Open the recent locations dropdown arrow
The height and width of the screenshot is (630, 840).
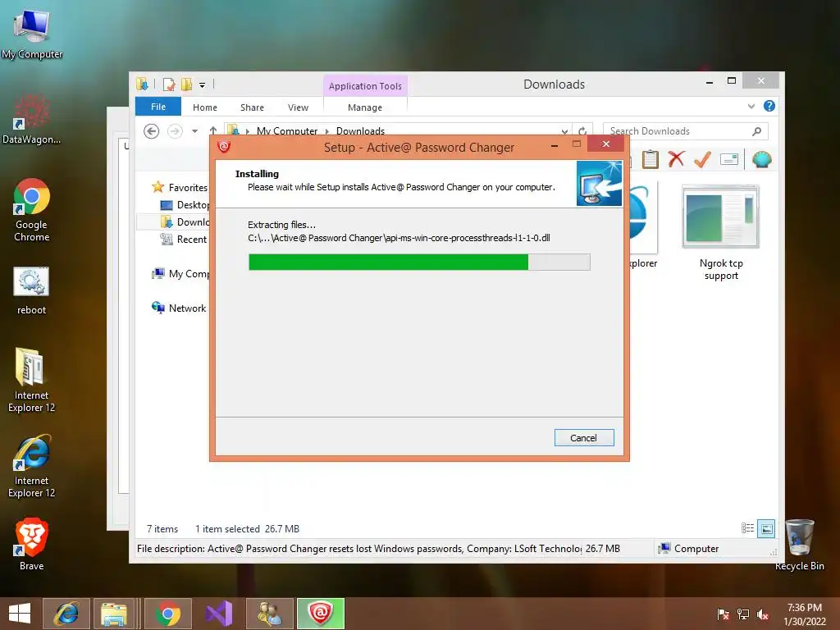click(x=195, y=130)
